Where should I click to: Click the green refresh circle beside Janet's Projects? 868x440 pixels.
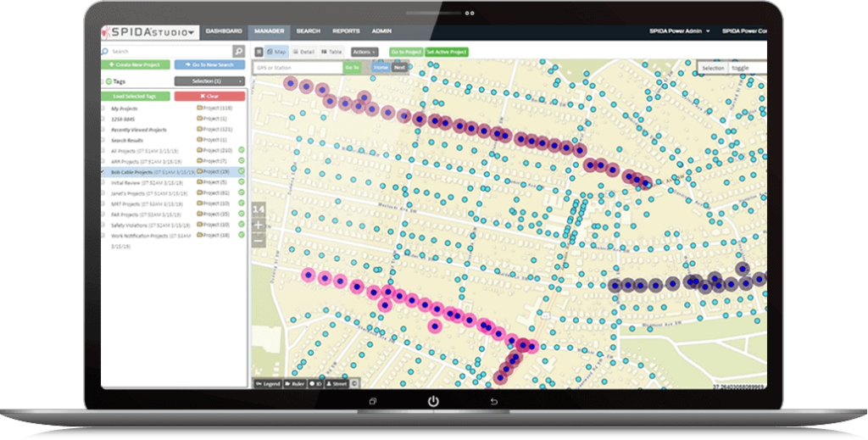(x=242, y=193)
